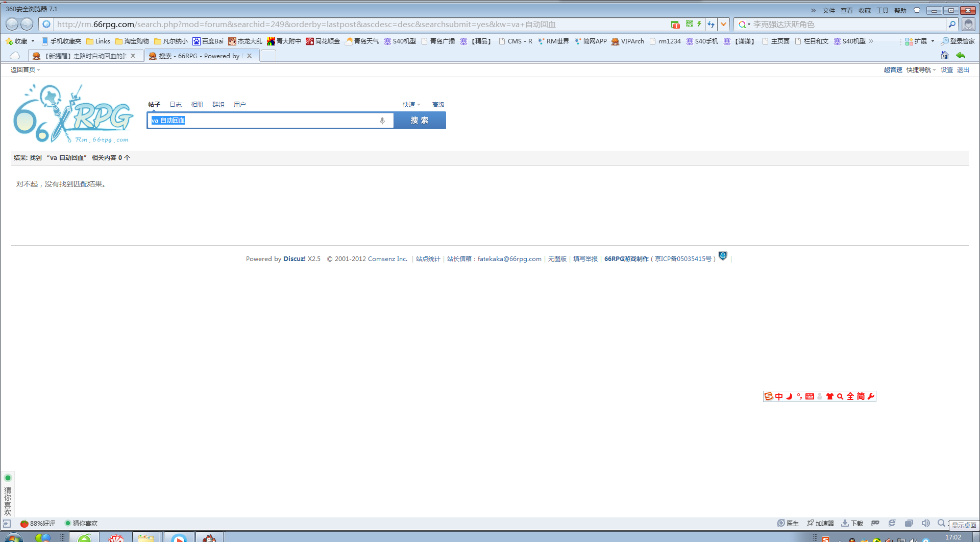
Task: Click the speaker mute icon in status bar
Action: click(925, 523)
